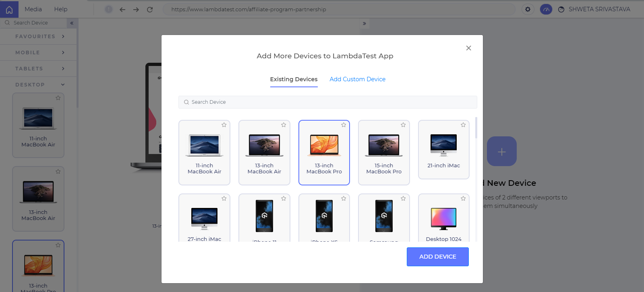Click the sidebar search magnifier icon
Image resolution: width=644 pixels, height=292 pixels.
coord(7,23)
